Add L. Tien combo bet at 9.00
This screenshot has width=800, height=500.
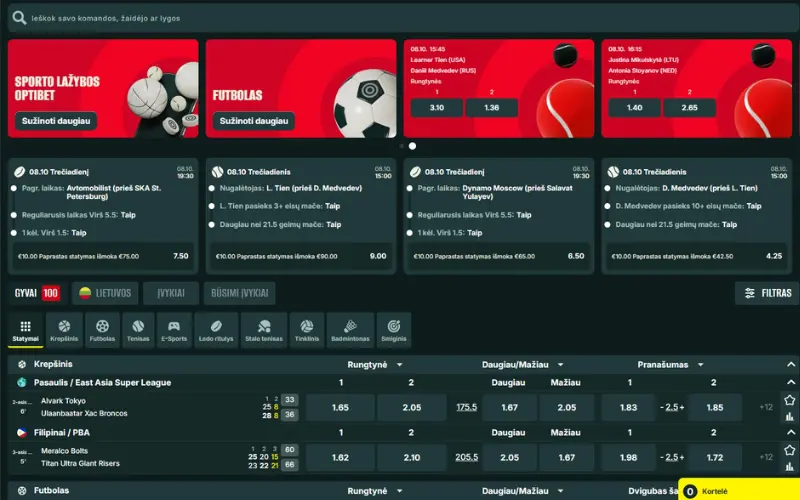301,256
